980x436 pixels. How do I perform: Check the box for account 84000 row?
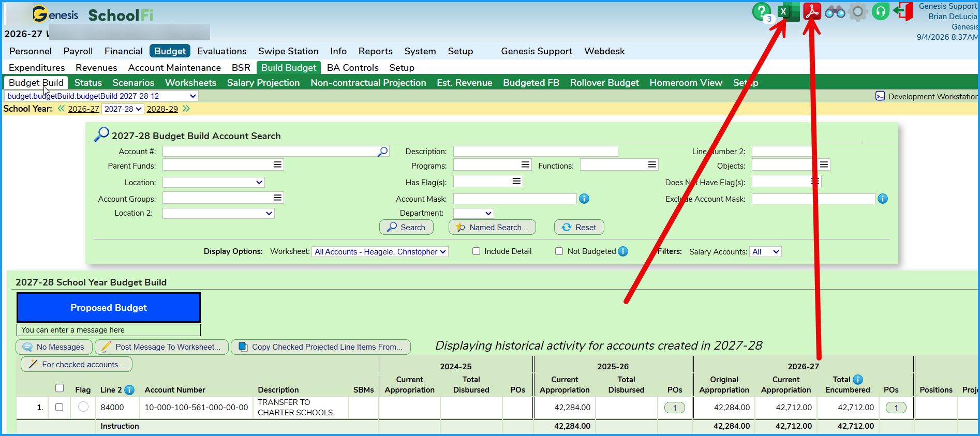point(59,407)
